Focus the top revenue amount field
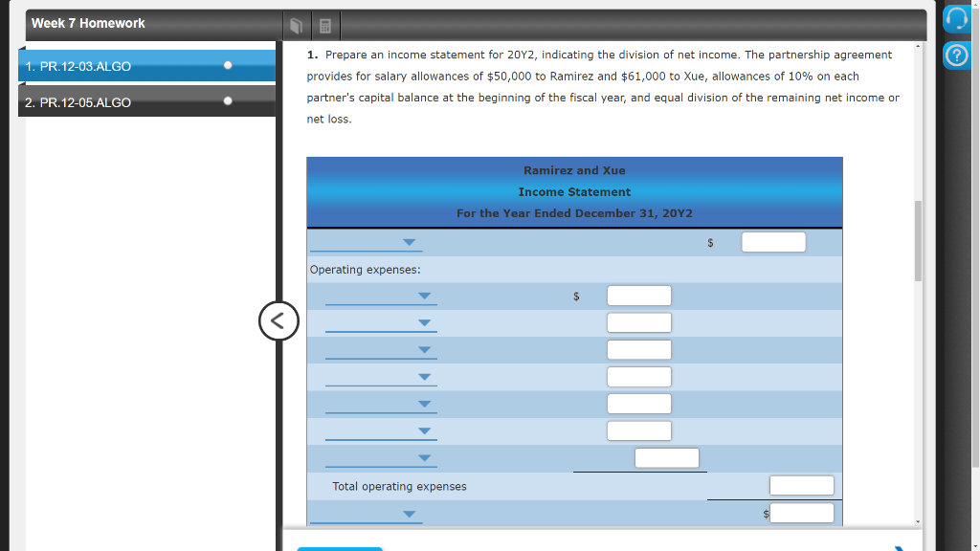 (773, 242)
